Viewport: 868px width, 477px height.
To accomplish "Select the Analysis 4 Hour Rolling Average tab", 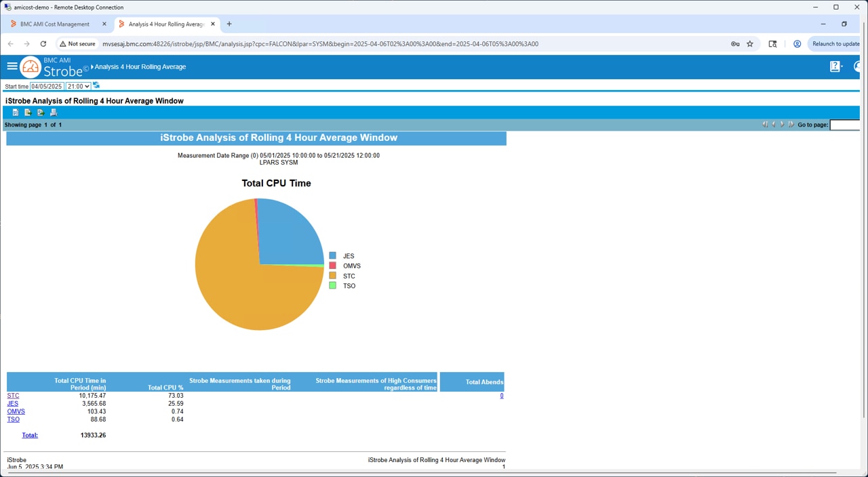I will [165, 24].
